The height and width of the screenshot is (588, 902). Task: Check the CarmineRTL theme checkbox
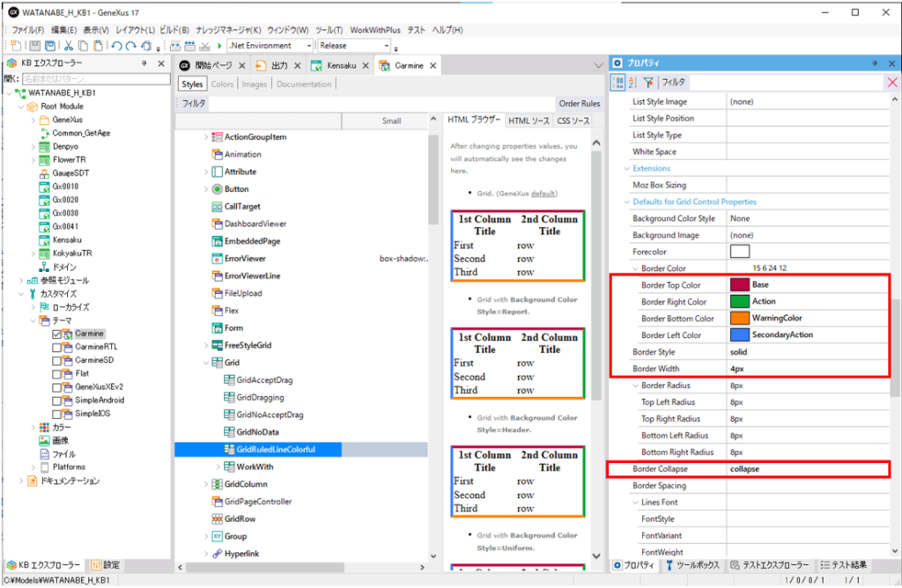click(x=56, y=347)
